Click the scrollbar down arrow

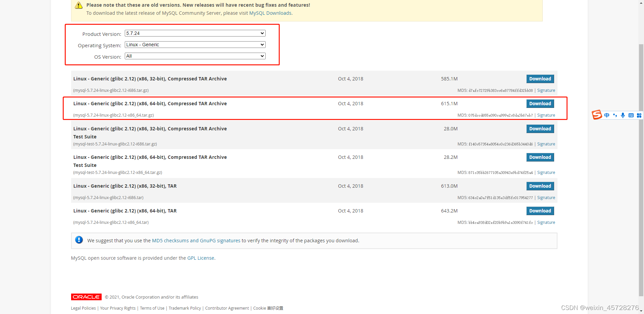point(641,311)
